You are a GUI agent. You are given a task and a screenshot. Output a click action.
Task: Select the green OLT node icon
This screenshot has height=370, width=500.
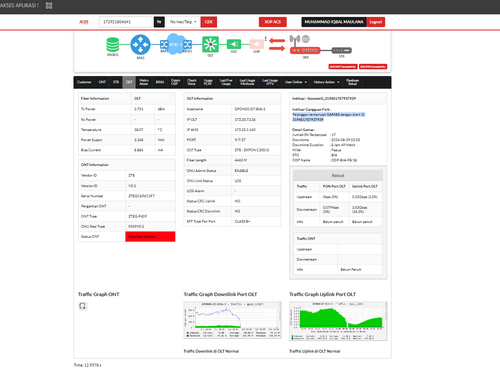pyautogui.click(x=210, y=44)
